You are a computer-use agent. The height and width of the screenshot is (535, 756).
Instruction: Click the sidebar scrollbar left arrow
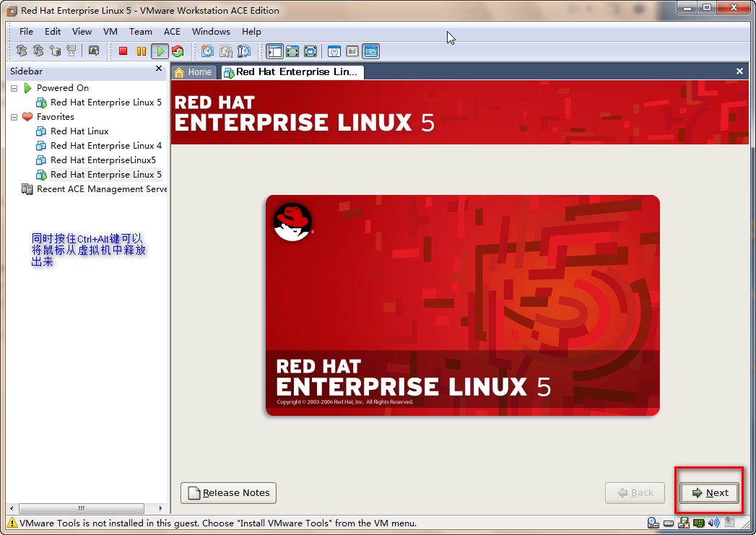tap(12, 508)
